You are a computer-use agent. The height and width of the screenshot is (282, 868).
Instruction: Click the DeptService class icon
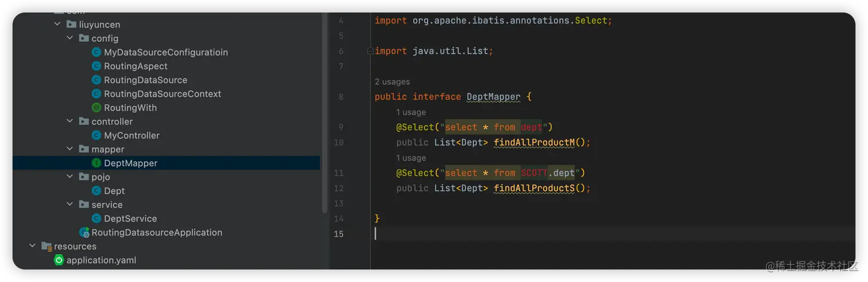click(x=96, y=218)
